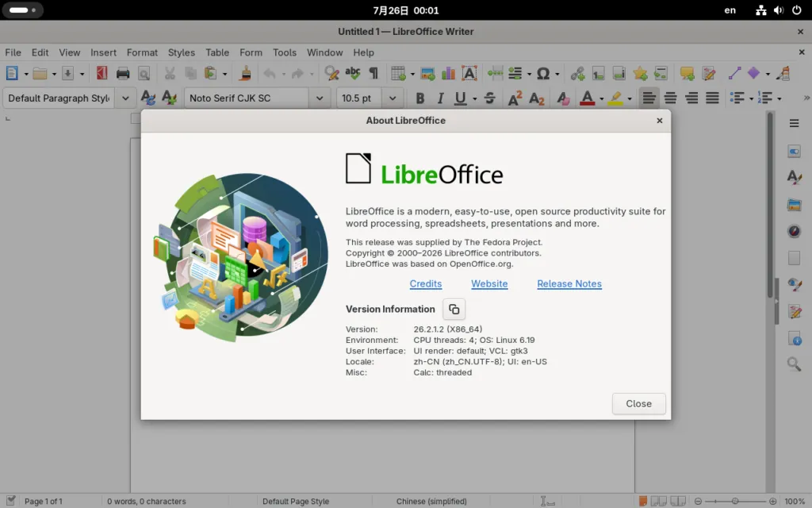Click the Insert Line icon
The height and width of the screenshot is (508, 812).
point(734,73)
